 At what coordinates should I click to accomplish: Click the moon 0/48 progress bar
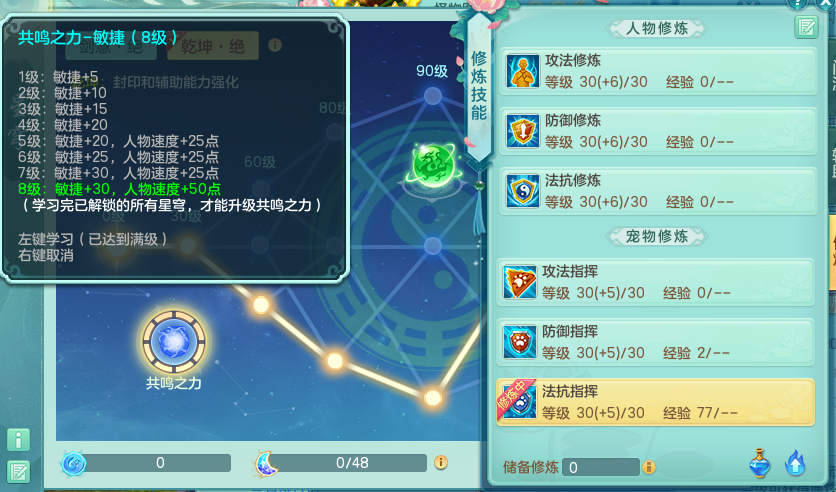click(352, 463)
